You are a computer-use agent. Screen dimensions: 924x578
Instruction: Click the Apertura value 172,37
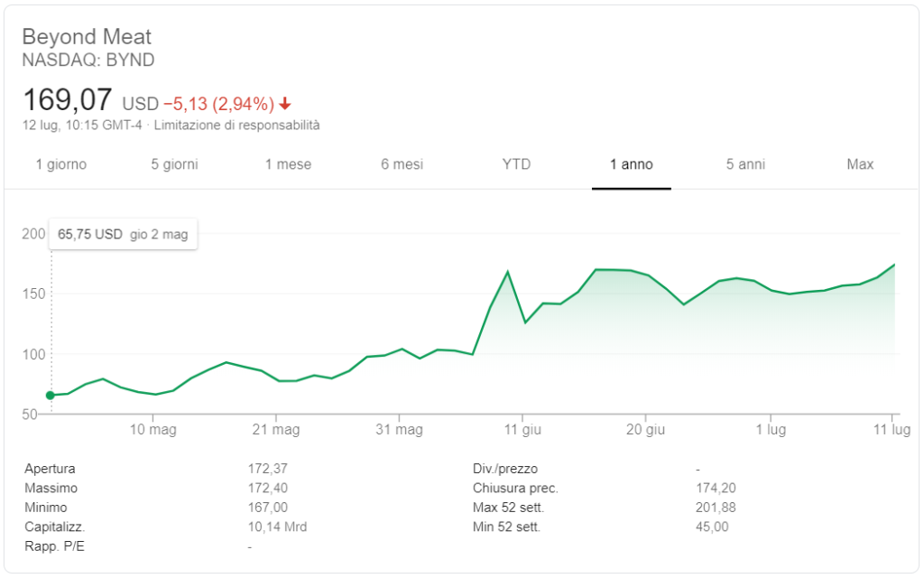[x=267, y=469]
